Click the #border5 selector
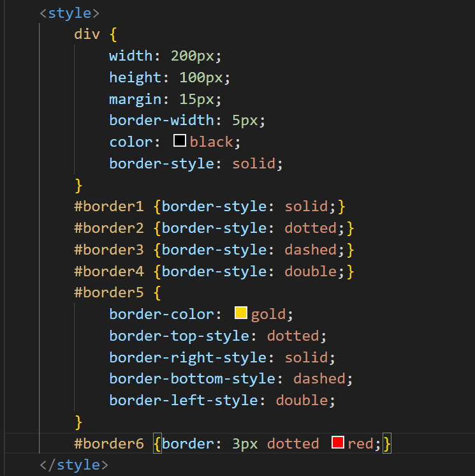 [x=109, y=293]
